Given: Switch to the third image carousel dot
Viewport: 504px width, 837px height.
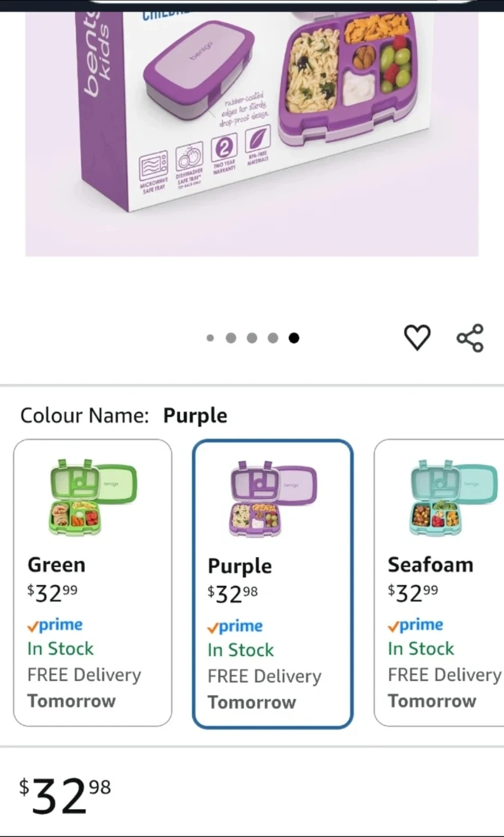Looking at the screenshot, I should (252, 338).
